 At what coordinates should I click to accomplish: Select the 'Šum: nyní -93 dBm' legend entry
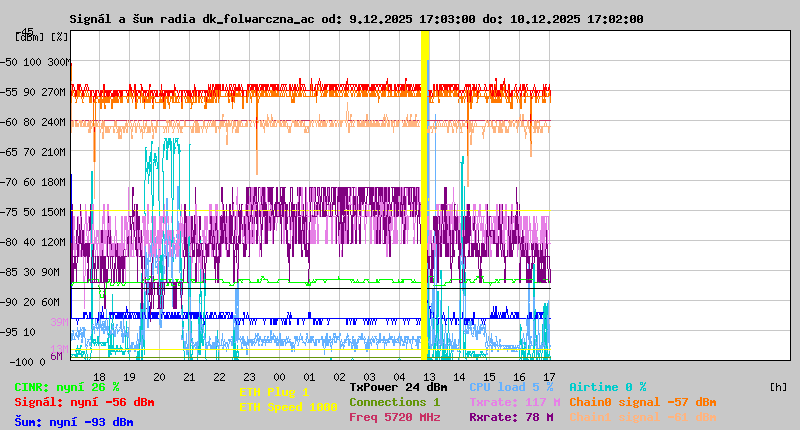coord(74,422)
